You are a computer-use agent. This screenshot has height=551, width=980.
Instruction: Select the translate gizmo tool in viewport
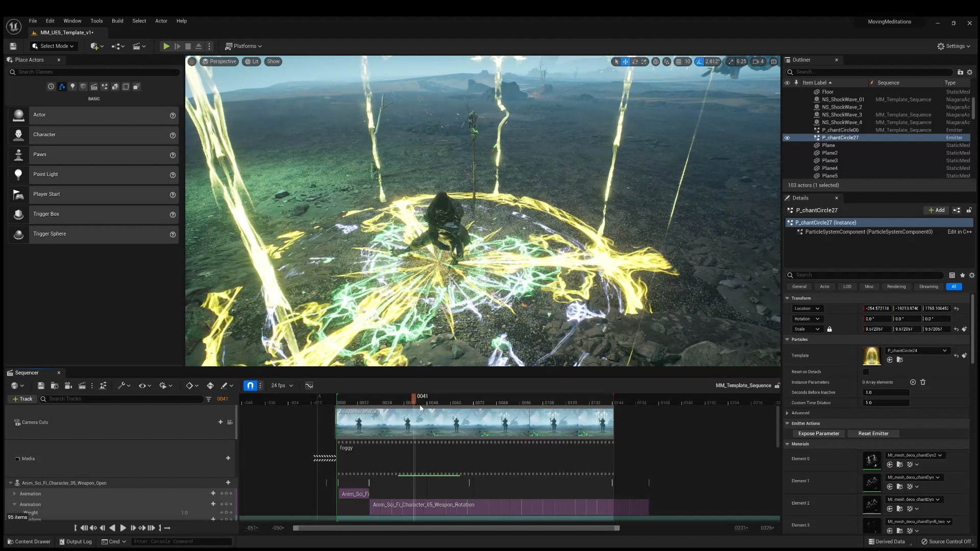(x=625, y=62)
